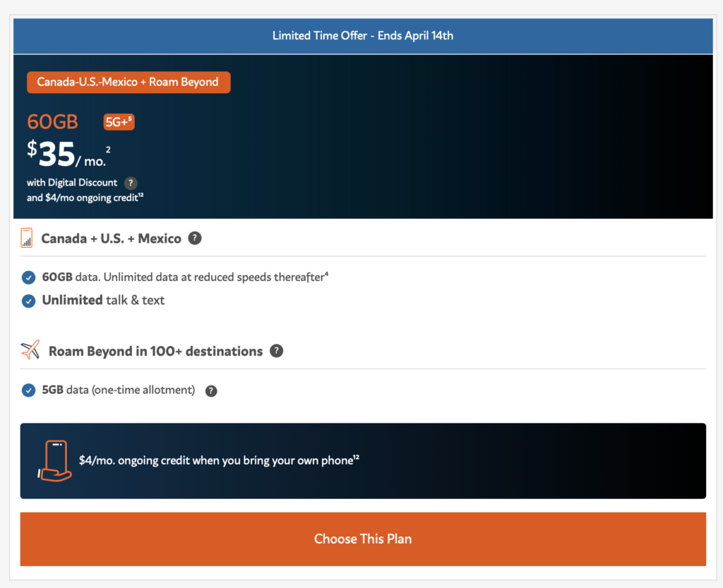Click footnote 12 after $4/mo ongoing credit
723x588 pixels.
[141, 196]
